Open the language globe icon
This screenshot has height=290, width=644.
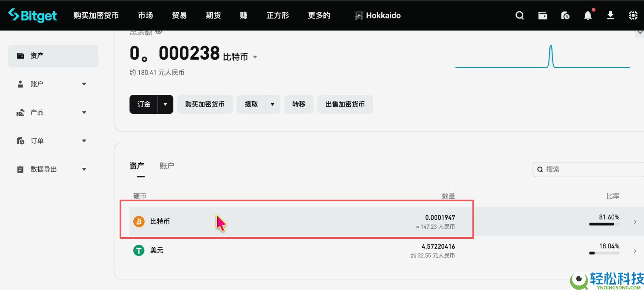(633, 15)
